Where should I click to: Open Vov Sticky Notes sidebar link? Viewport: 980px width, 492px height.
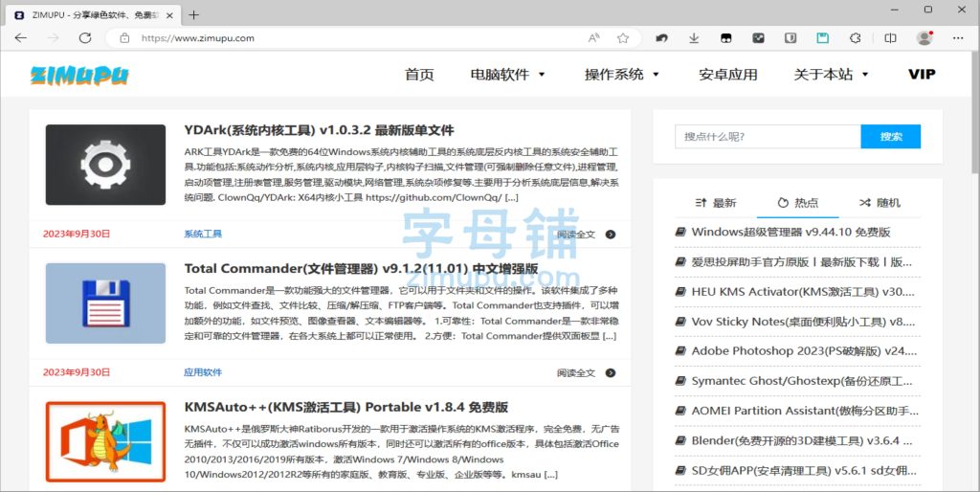pos(803,322)
